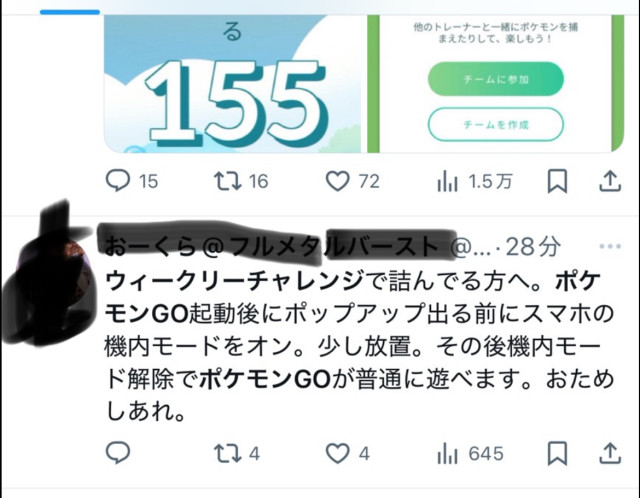This screenshot has width=640, height=498.
Task: Tap the チームを作成 button in image
Action: tap(496, 124)
